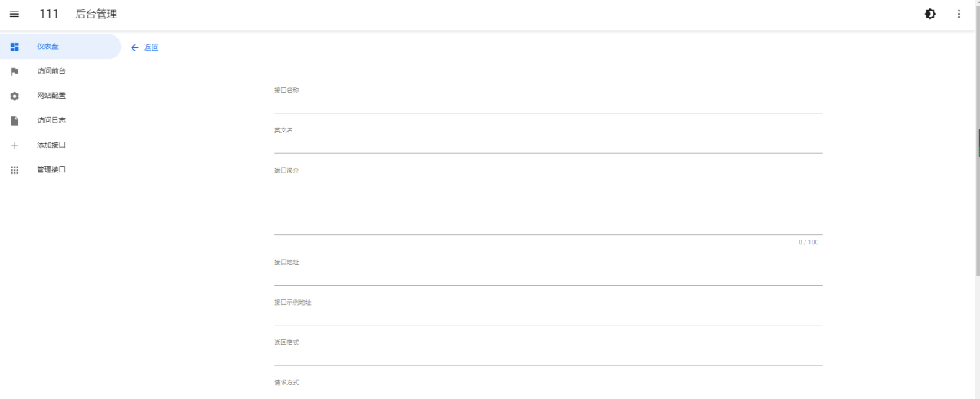Toggle the hamburger navigation menu
This screenshot has height=399, width=980.
click(14, 14)
